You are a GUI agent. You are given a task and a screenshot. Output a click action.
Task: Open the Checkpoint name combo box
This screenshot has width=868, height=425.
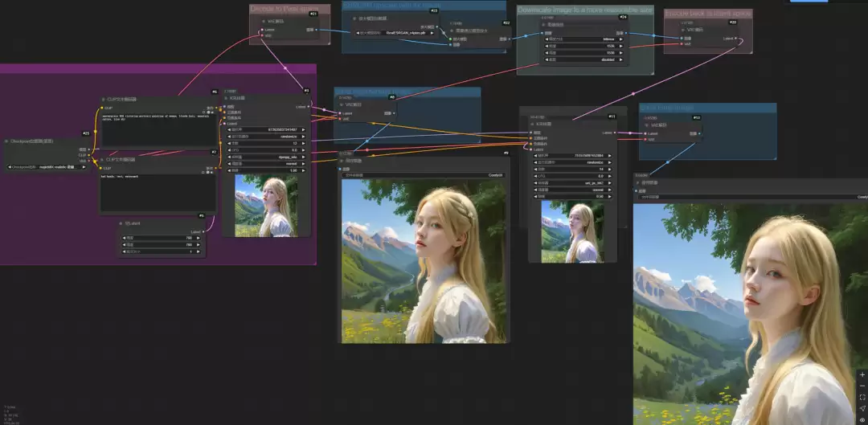click(x=47, y=166)
